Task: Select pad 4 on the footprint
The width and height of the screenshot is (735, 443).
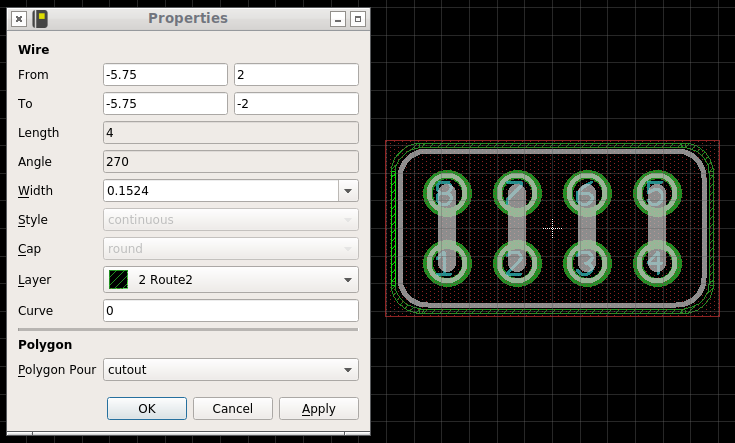Action: pos(657,263)
